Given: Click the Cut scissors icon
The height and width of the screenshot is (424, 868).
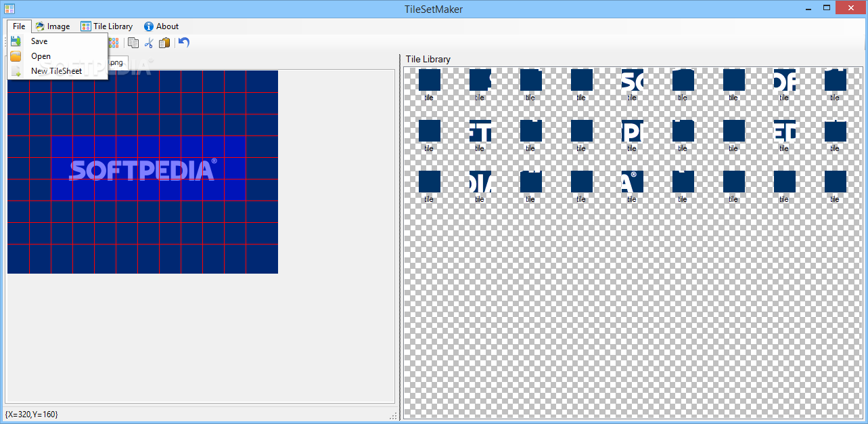Looking at the screenshot, I should [149, 43].
